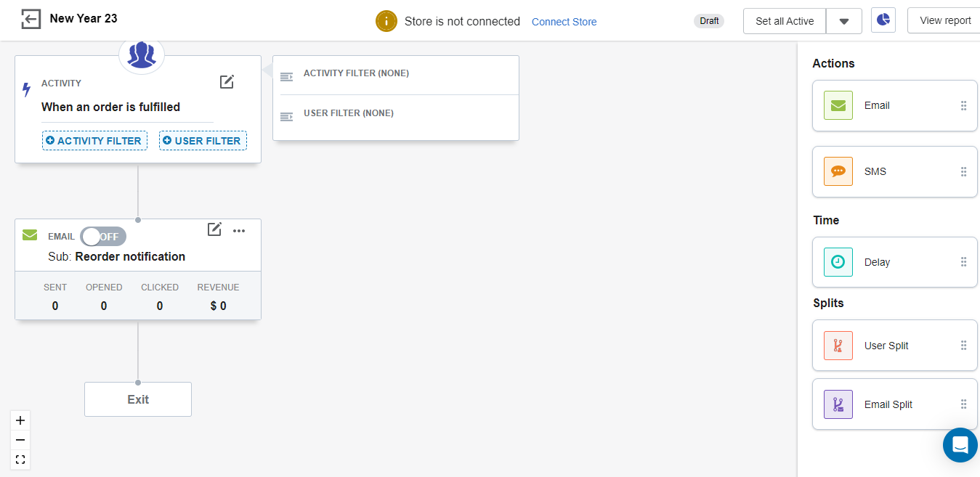Select the Activity Filter (None) row
Viewport: 980px width, 477px height.
coord(396,75)
